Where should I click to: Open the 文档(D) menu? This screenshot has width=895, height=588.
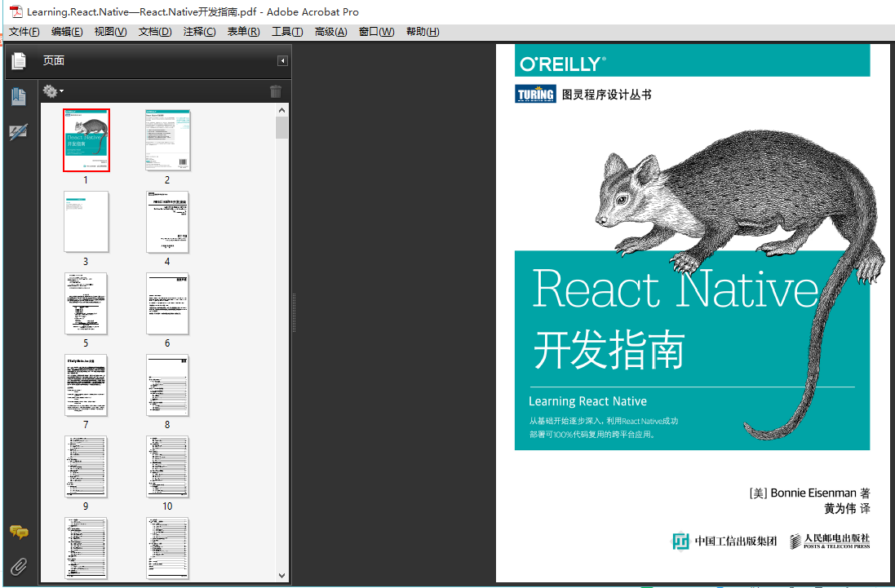coord(155,32)
